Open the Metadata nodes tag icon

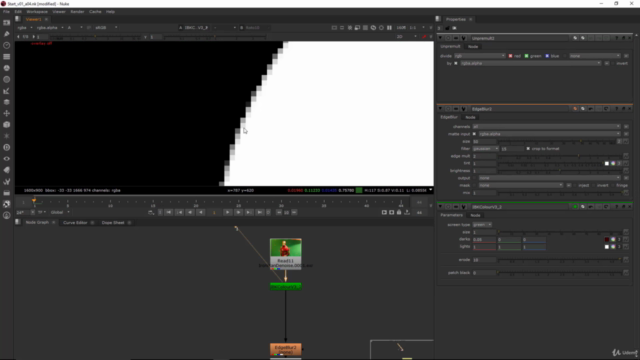tap(7, 170)
